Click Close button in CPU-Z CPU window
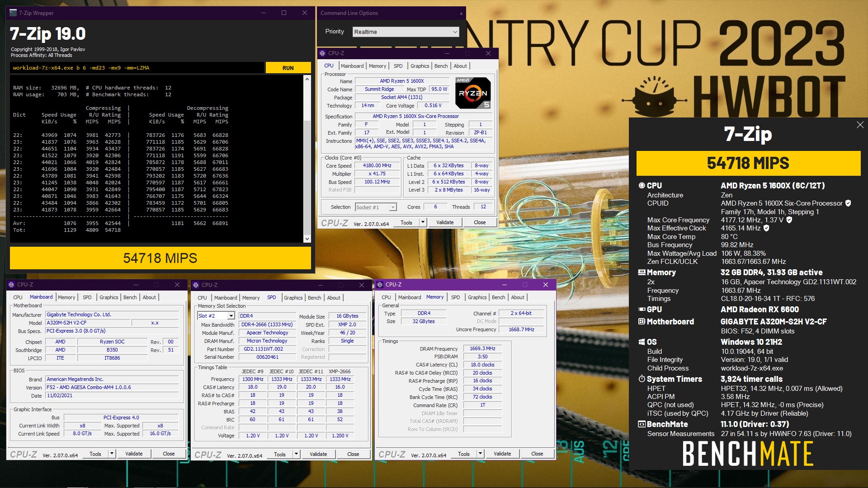868x488 pixels. point(480,222)
